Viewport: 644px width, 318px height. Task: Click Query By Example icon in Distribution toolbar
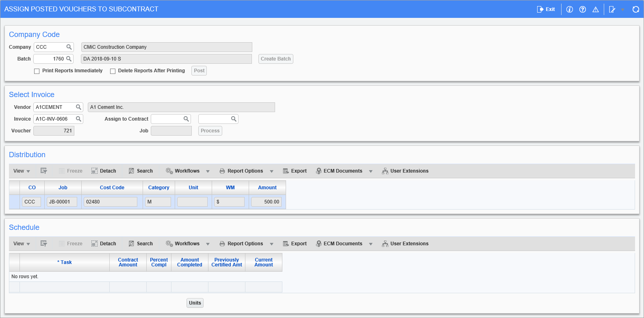tap(44, 171)
